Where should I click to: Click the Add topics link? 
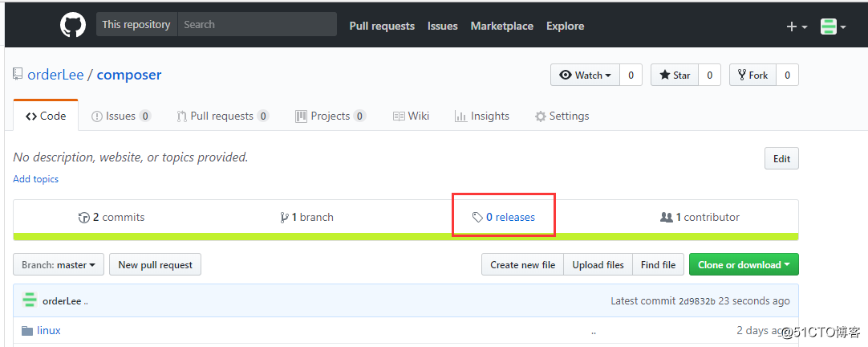pyautogui.click(x=36, y=179)
